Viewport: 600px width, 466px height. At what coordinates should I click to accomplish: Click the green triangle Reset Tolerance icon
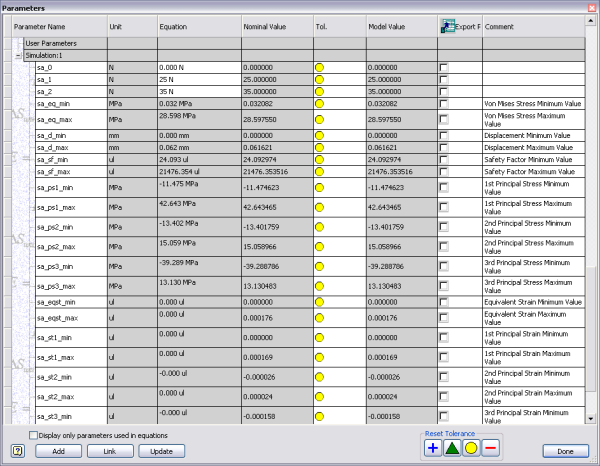[x=452, y=448]
